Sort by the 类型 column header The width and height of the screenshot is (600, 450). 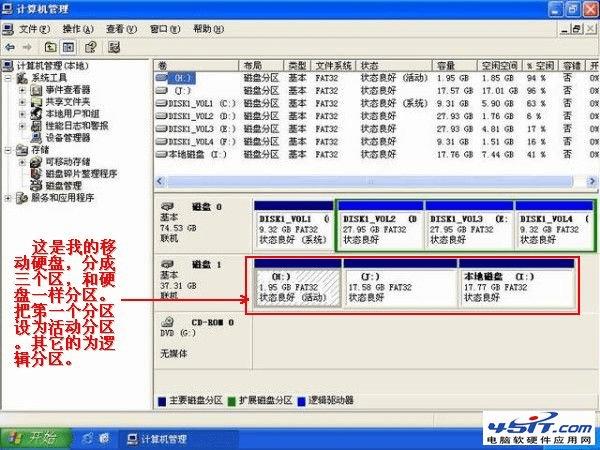[x=297, y=65]
